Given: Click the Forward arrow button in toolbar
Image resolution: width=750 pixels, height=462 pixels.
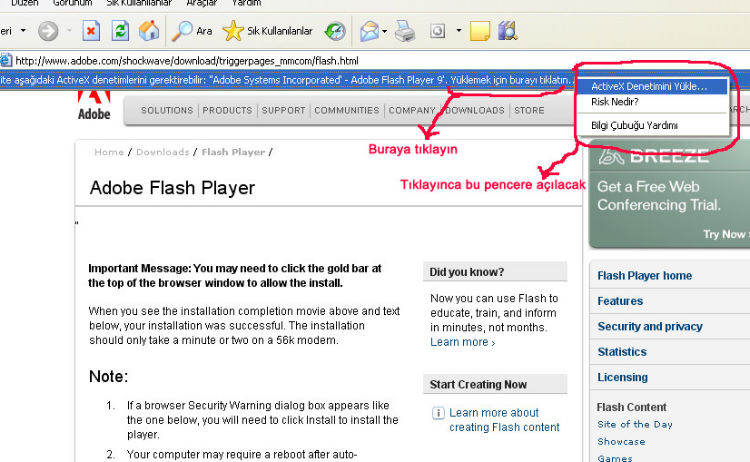Looking at the screenshot, I should coord(48,32).
